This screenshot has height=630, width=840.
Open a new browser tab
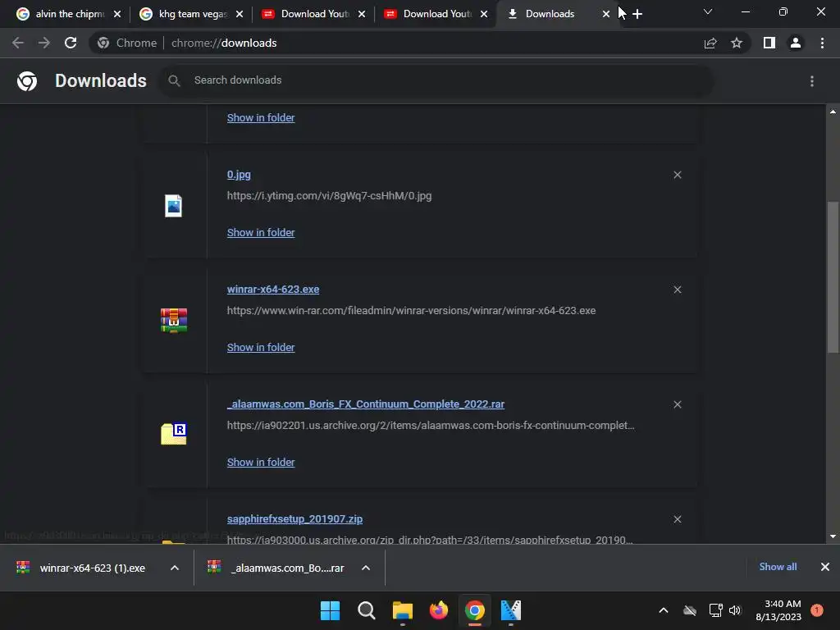pyautogui.click(x=637, y=14)
